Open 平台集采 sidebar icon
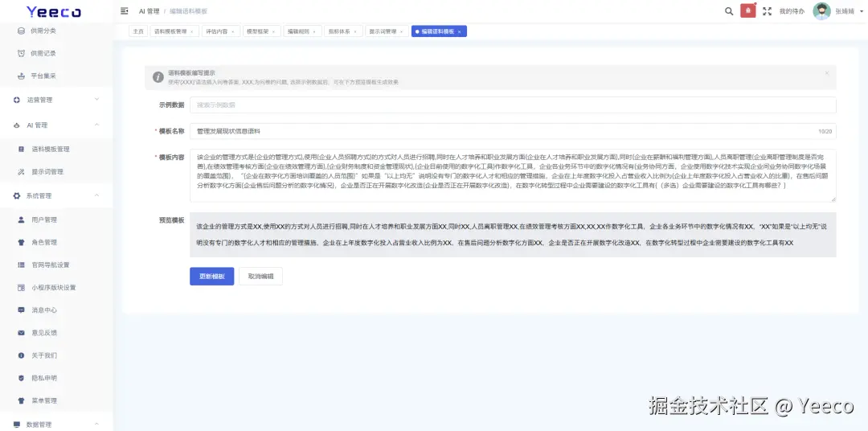Screen dimensions: 868x431 [x=21, y=76]
